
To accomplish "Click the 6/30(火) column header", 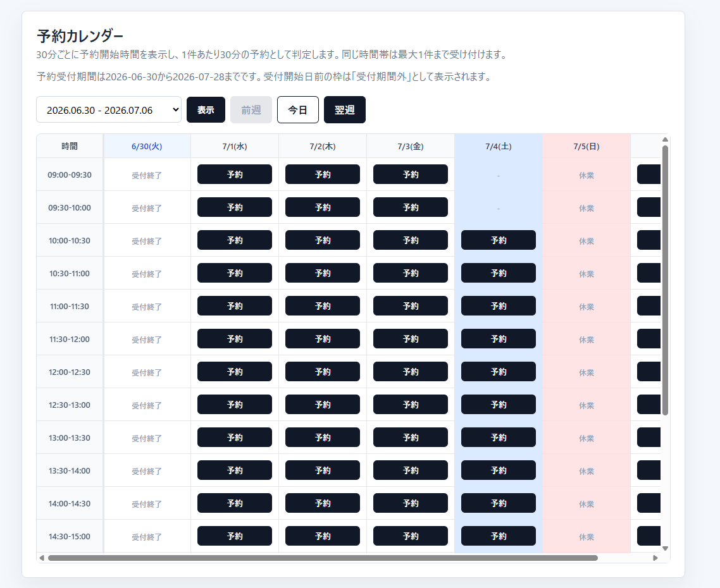I will point(147,146).
